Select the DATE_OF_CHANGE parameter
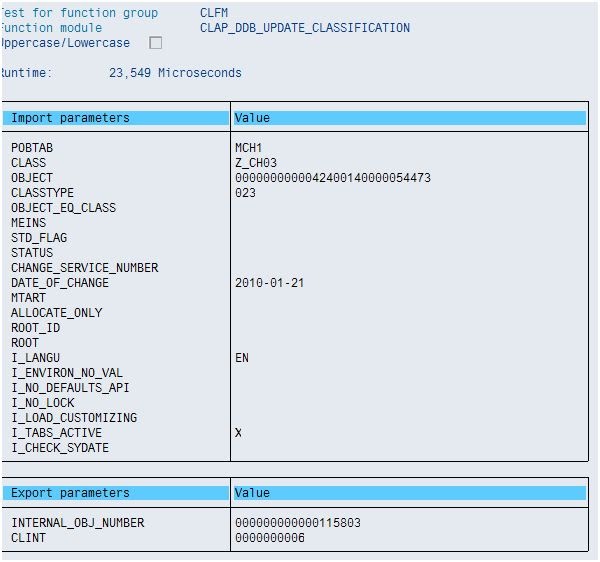 [x=60, y=283]
